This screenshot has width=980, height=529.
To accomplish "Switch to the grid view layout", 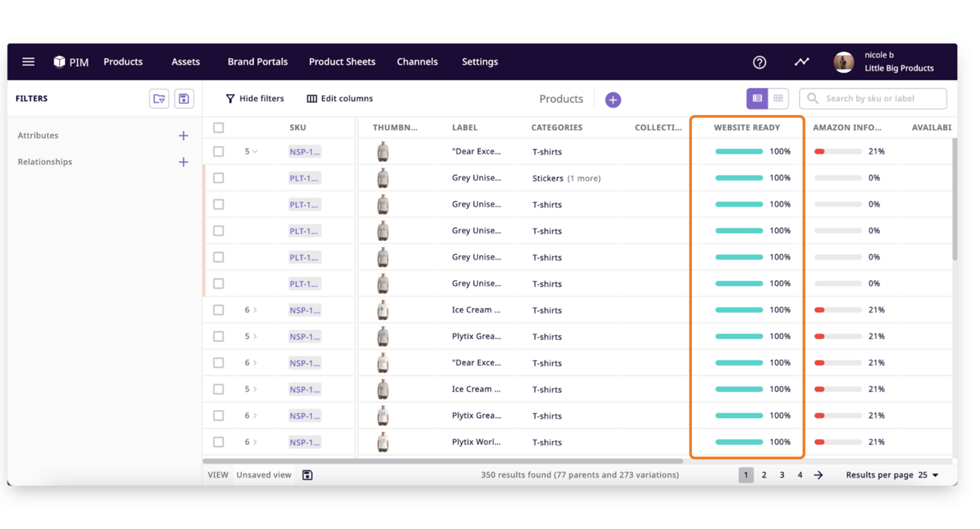I will (x=778, y=98).
